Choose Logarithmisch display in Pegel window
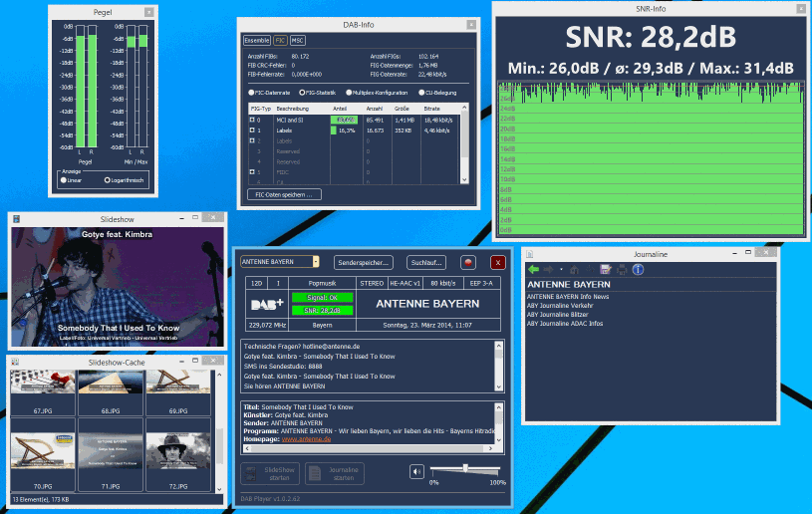Viewport: 812px width, 514px height. coord(108,180)
